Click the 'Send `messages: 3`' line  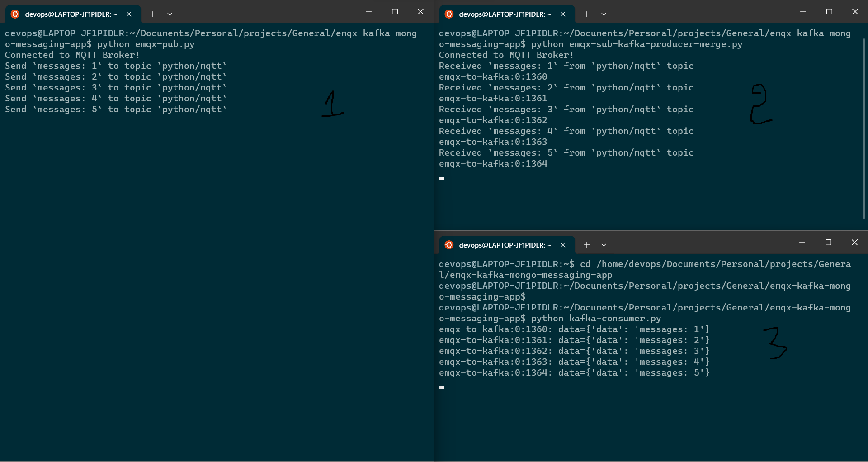[x=116, y=88]
